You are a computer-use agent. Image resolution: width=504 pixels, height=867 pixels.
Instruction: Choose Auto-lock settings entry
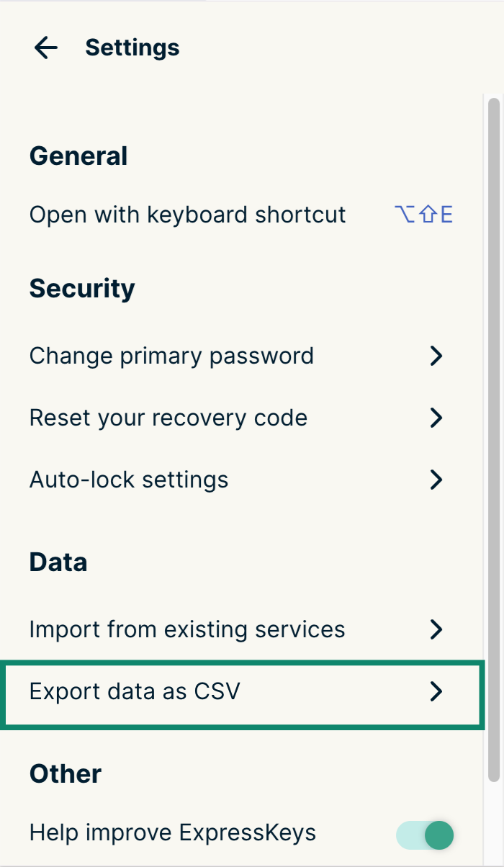point(241,480)
